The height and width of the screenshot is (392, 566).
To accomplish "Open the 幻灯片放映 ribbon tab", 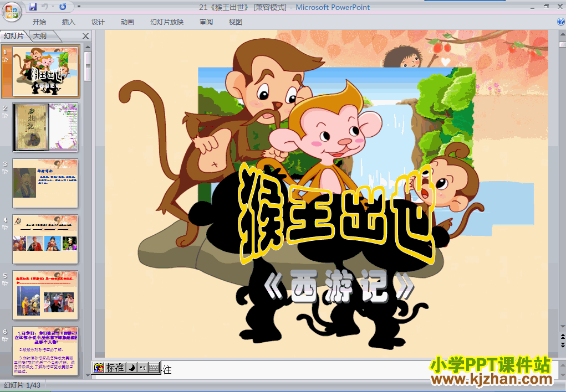I will pyautogui.click(x=167, y=22).
